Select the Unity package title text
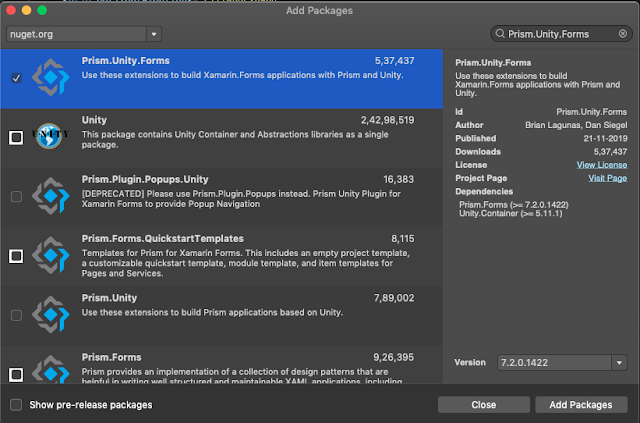Image resolution: width=640 pixels, height=423 pixels. click(94, 120)
